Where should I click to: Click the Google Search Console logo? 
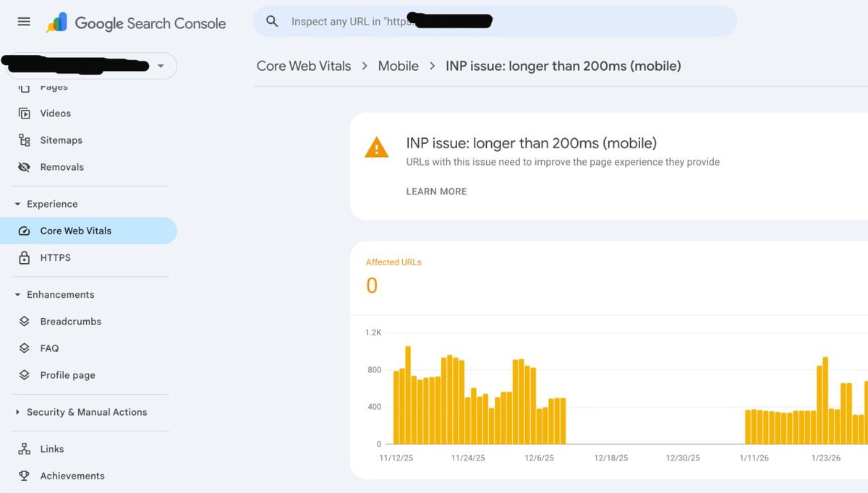coord(136,23)
